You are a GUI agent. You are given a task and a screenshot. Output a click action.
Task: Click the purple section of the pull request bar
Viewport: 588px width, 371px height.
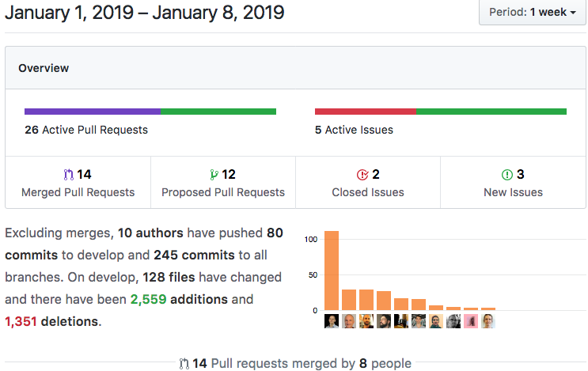93,112
